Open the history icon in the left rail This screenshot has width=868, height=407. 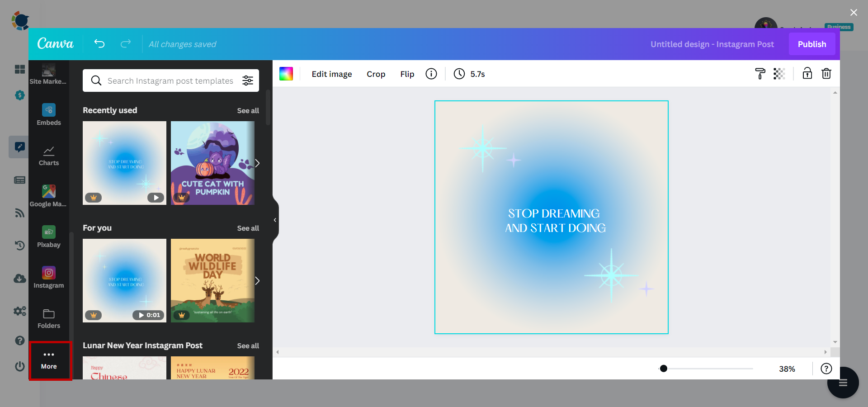[19, 245]
